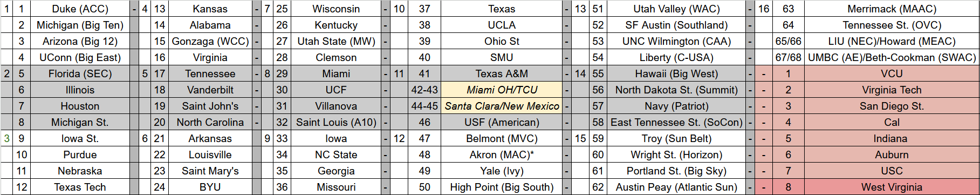Screen dimensions: 980x195
Task: Click the Merrimack (MAAC) cell
Action: point(892,9)
